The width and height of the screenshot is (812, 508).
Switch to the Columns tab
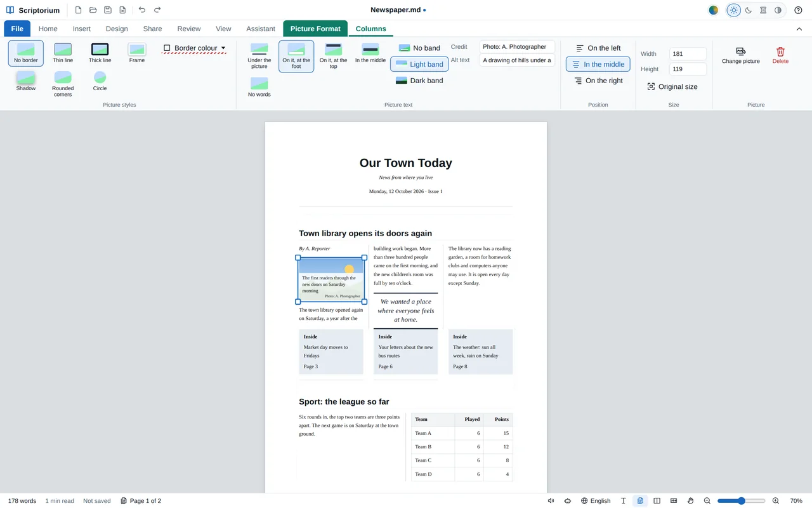[370, 29]
